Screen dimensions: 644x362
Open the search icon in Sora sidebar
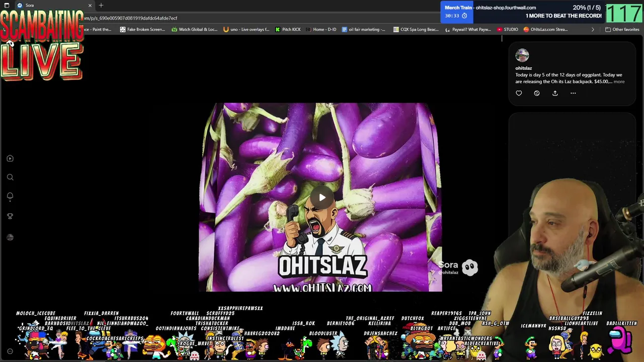(x=10, y=177)
